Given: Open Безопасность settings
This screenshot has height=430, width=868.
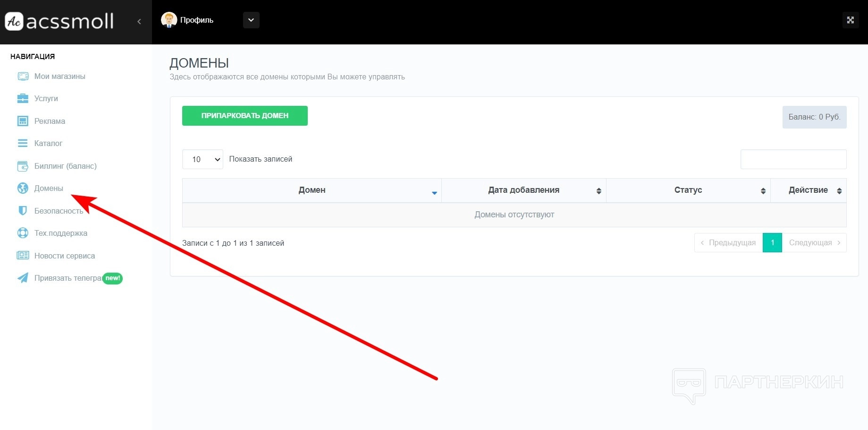Looking at the screenshot, I should coord(59,211).
